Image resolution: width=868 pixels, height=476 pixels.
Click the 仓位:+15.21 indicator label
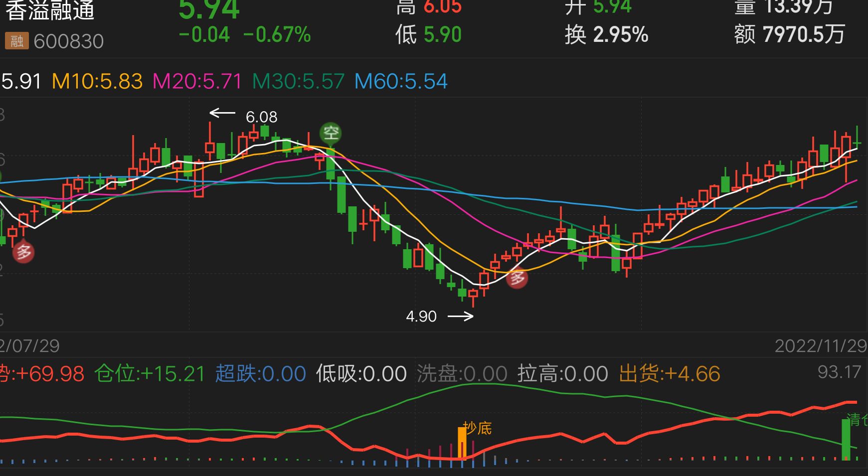(x=150, y=374)
